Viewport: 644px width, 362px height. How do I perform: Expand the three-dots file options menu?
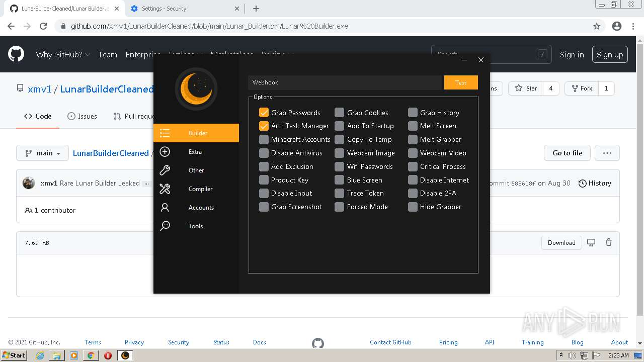pyautogui.click(x=607, y=153)
